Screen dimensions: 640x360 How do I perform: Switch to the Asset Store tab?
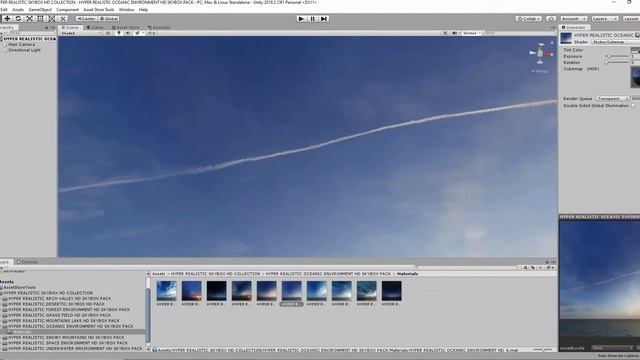126,27
